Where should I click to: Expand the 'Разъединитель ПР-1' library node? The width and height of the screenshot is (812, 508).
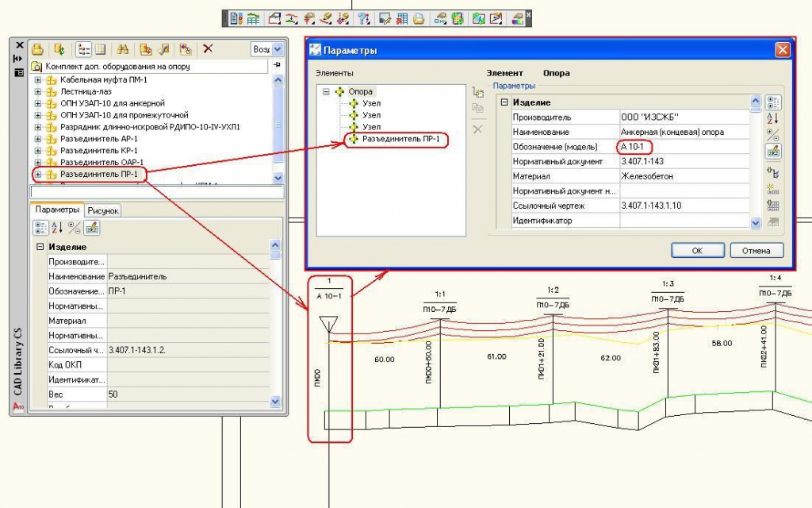click(38, 175)
